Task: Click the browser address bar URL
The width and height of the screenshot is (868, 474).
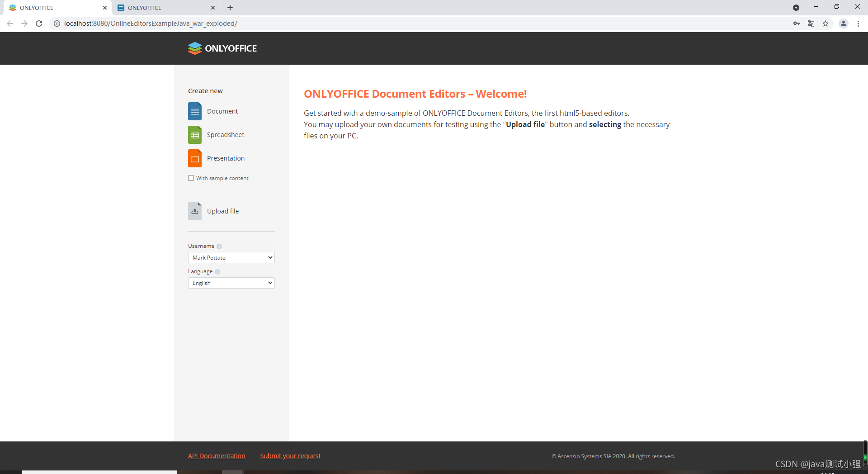Action: tap(151, 24)
